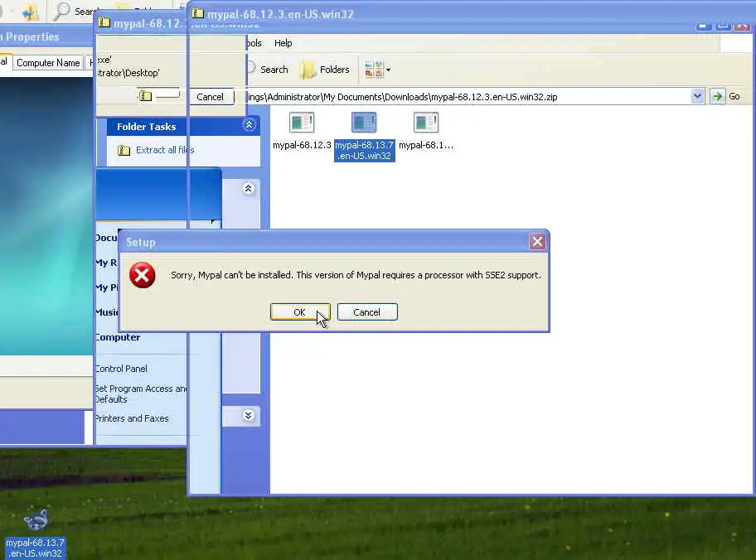The image size is (756, 560).
Task: Open Set Program Access and Defaults
Action: 141,393
